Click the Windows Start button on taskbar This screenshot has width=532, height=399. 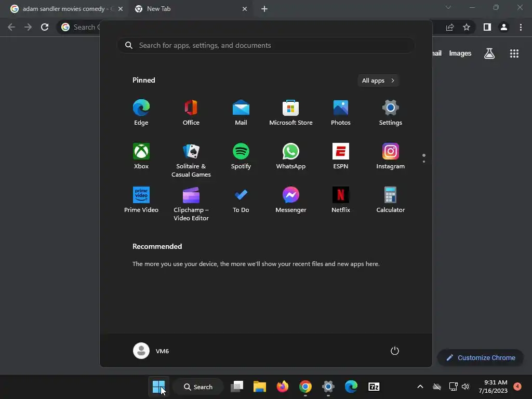[158, 387]
